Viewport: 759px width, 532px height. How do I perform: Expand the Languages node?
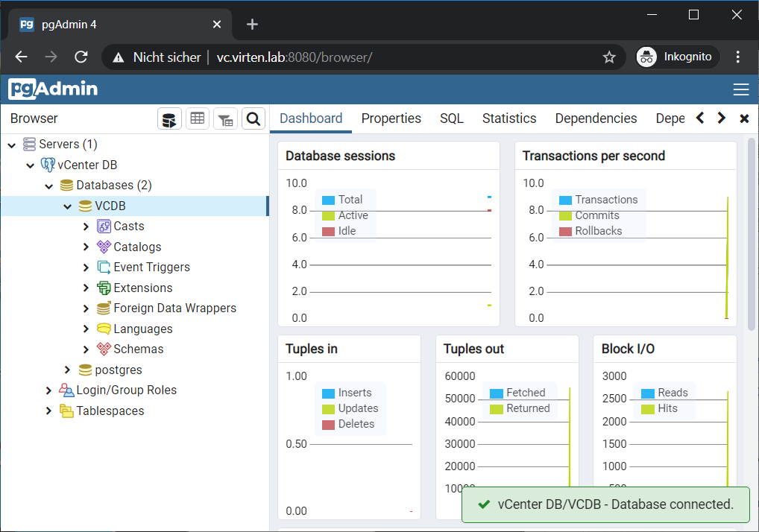[86, 329]
